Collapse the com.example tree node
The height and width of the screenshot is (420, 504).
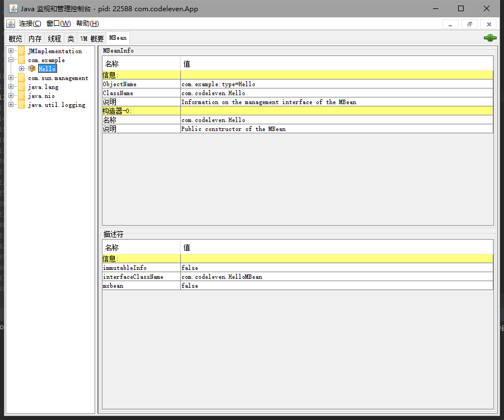(11, 60)
